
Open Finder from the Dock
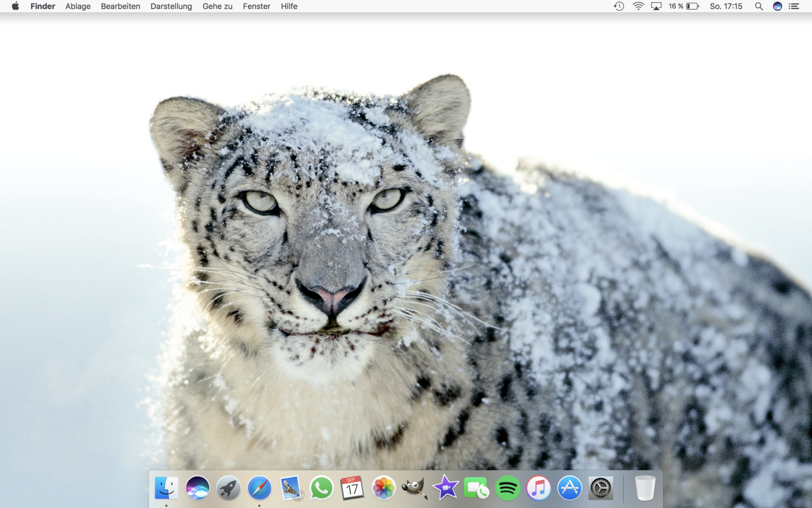(x=166, y=488)
